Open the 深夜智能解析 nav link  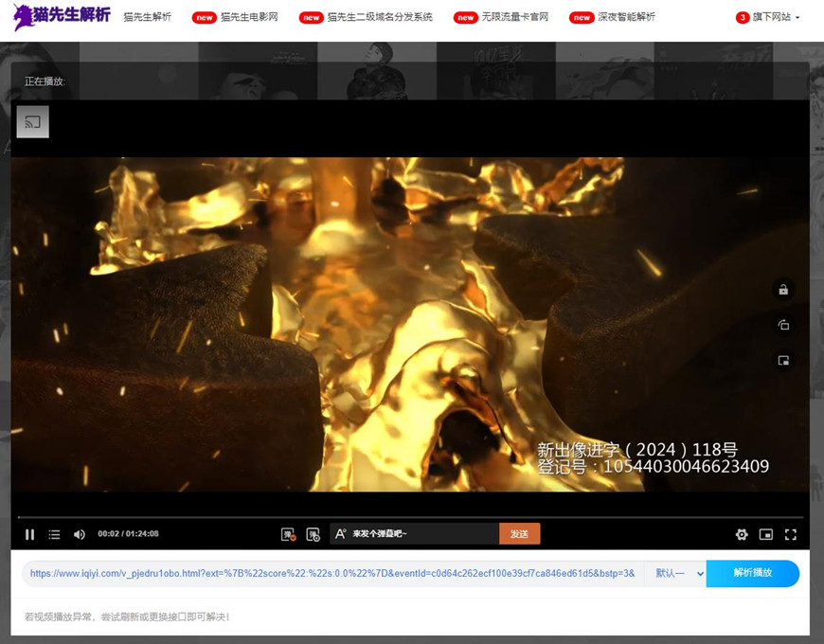pyautogui.click(x=626, y=17)
